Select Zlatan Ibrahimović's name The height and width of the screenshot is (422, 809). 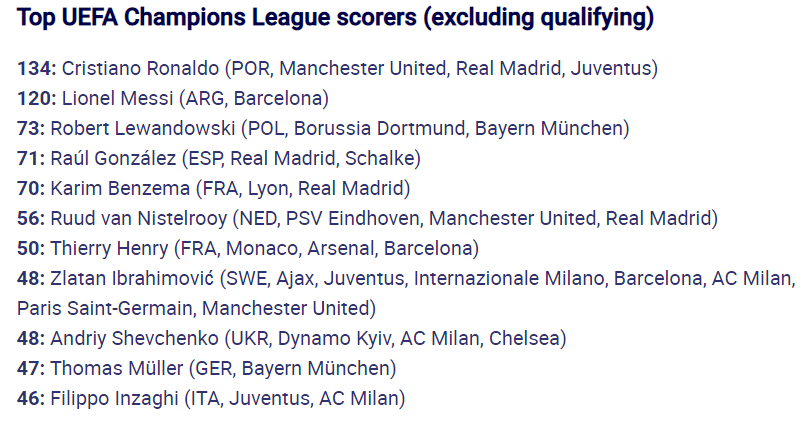(x=132, y=279)
